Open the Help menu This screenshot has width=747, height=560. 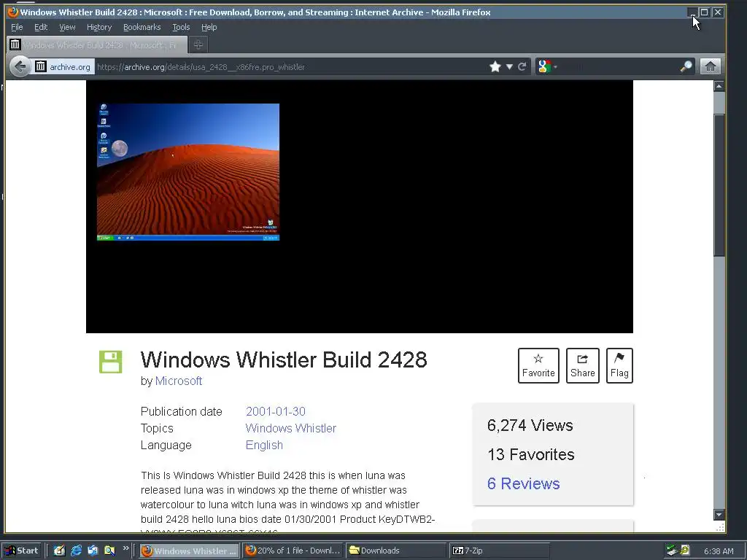click(209, 27)
